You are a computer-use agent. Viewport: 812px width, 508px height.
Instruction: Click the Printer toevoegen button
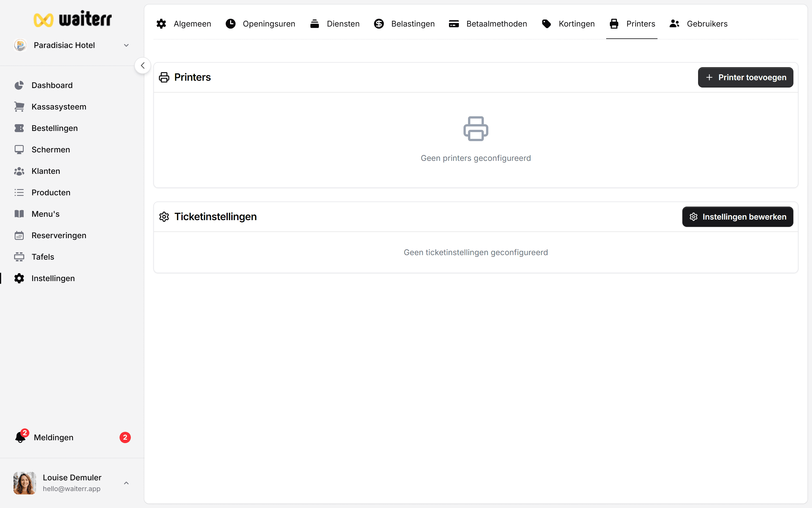tap(745, 78)
